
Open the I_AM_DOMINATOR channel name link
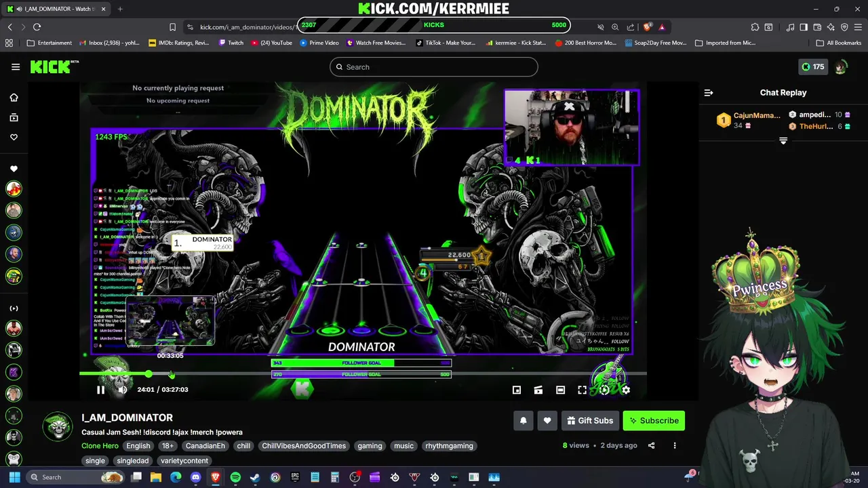pyautogui.click(x=127, y=418)
